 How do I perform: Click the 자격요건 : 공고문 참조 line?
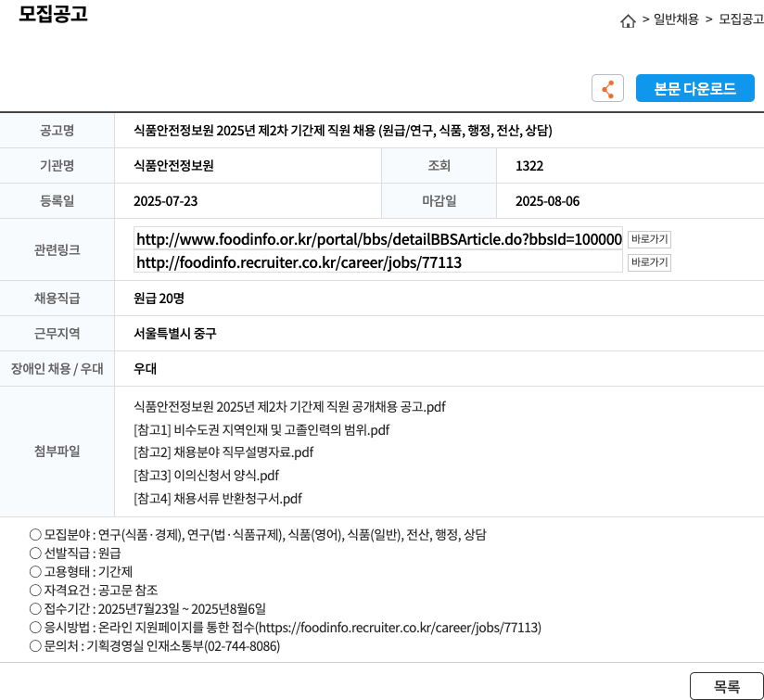94,591
